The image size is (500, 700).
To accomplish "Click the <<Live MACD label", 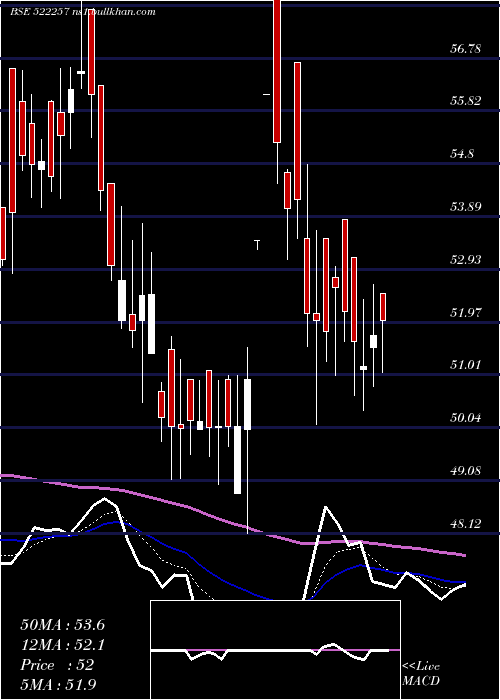I will tap(421, 673).
